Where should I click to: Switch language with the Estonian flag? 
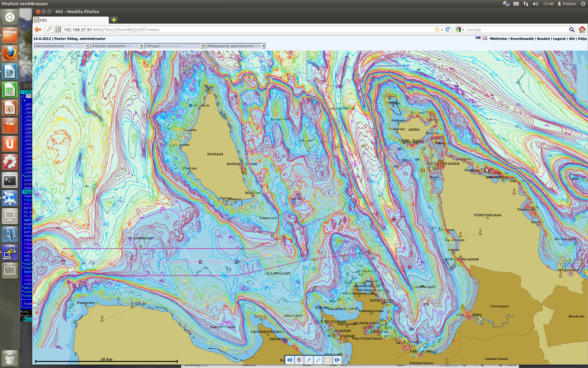(x=478, y=38)
